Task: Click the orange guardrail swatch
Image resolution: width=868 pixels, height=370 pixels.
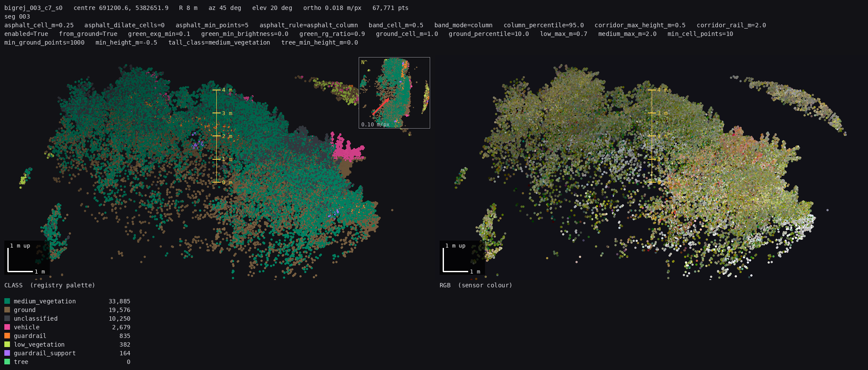Action: tap(7, 336)
